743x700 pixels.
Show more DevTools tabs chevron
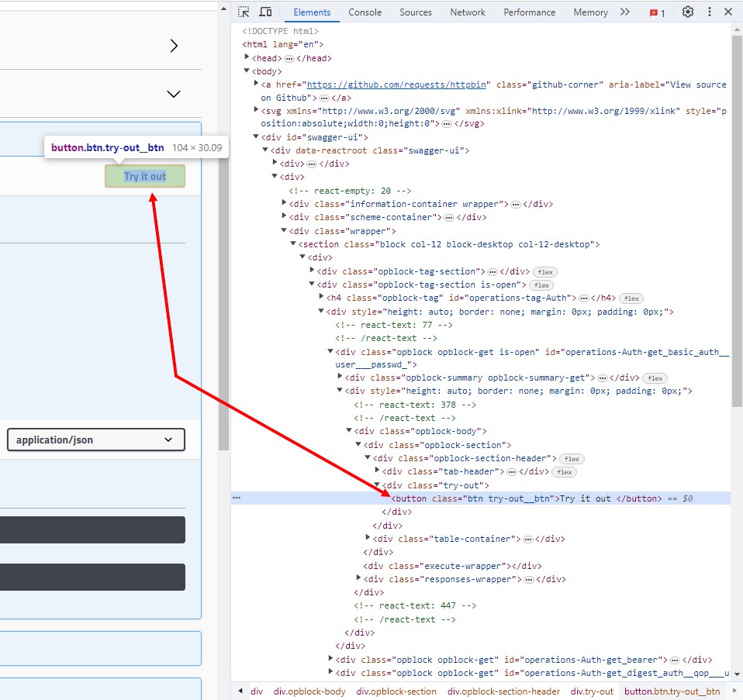click(x=625, y=12)
